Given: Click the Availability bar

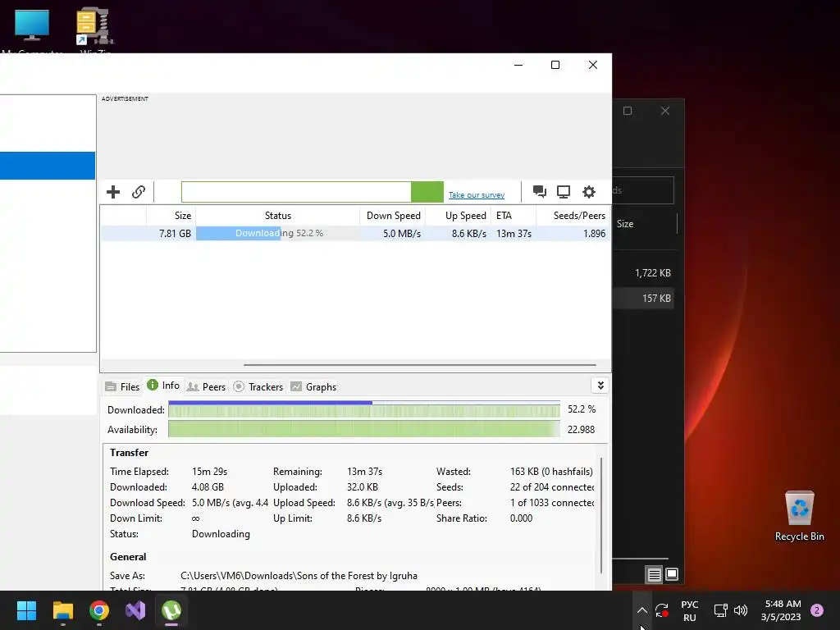Looking at the screenshot, I should pos(363,429).
